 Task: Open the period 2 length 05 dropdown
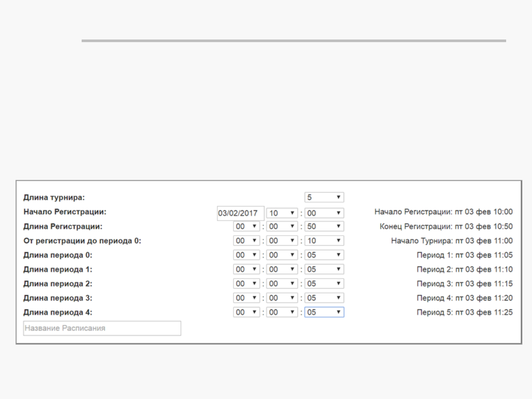(x=324, y=284)
